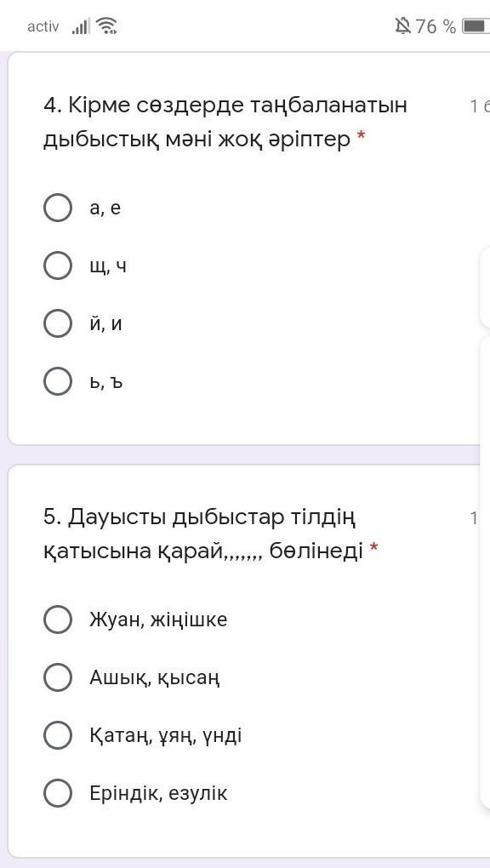
Task: Click the 'ь, ъ' option label text
Action: [x=105, y=381]
